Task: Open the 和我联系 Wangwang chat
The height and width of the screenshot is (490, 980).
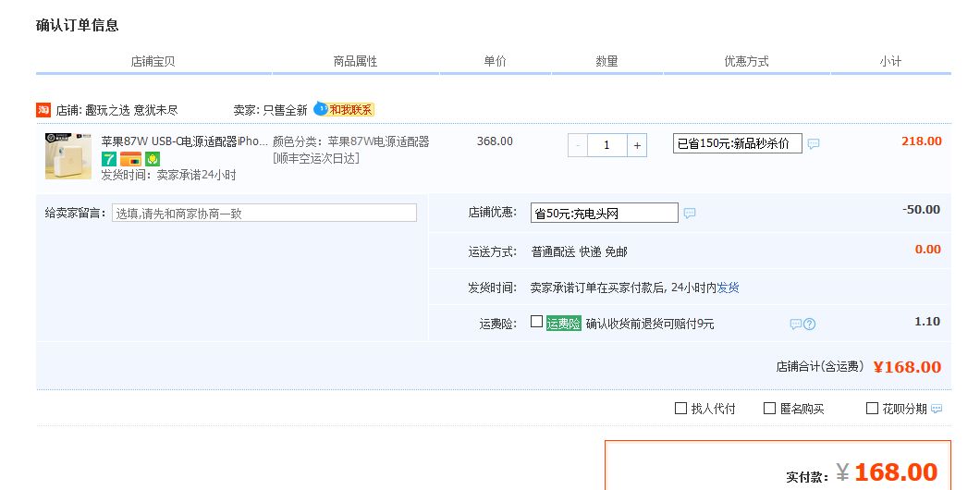Action: coord(344,109)
